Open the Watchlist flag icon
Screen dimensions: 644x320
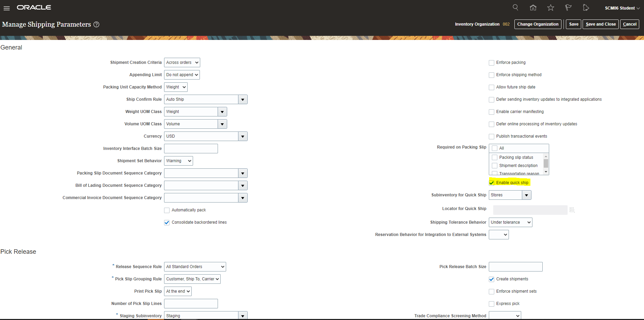(569, 7)
